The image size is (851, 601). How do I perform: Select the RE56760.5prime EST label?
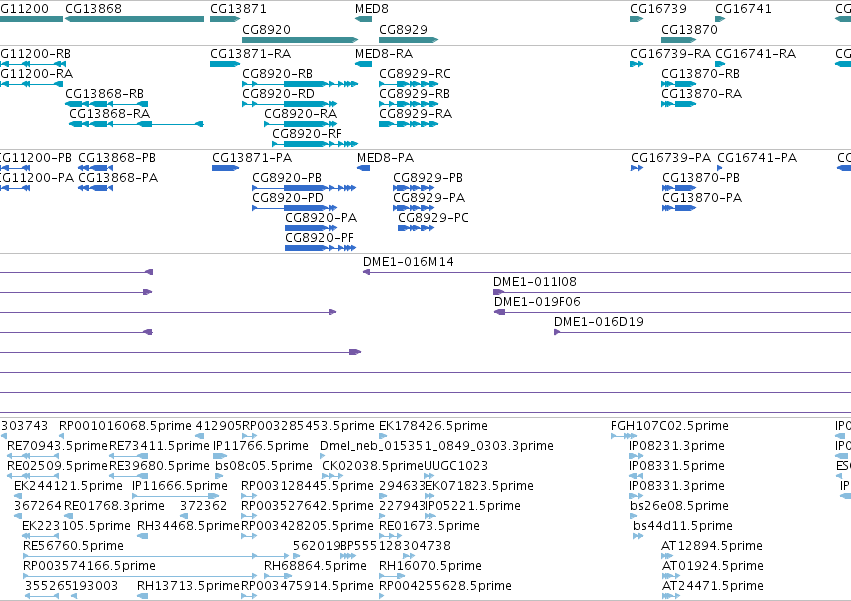click(x=73, y=546)
